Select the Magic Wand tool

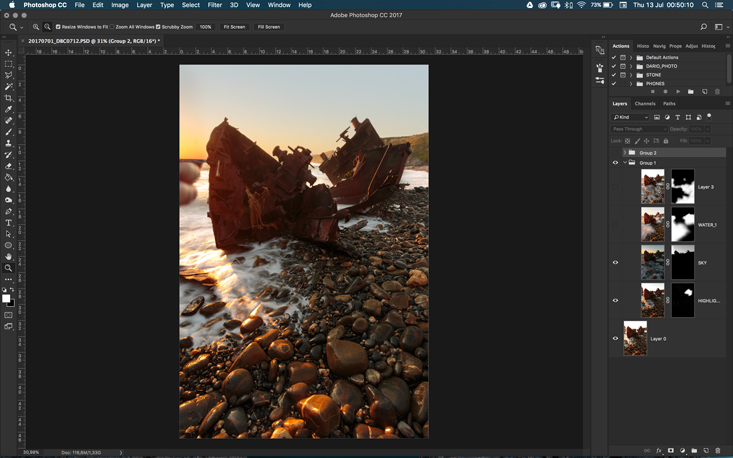[x=8, y=86]
